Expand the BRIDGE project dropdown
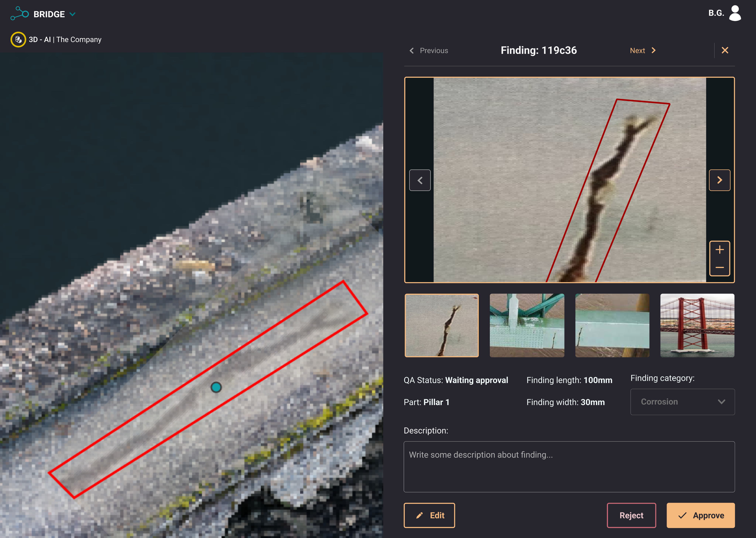Image resolution: width=756 pixels, height=538 pixels. [73, 14]
